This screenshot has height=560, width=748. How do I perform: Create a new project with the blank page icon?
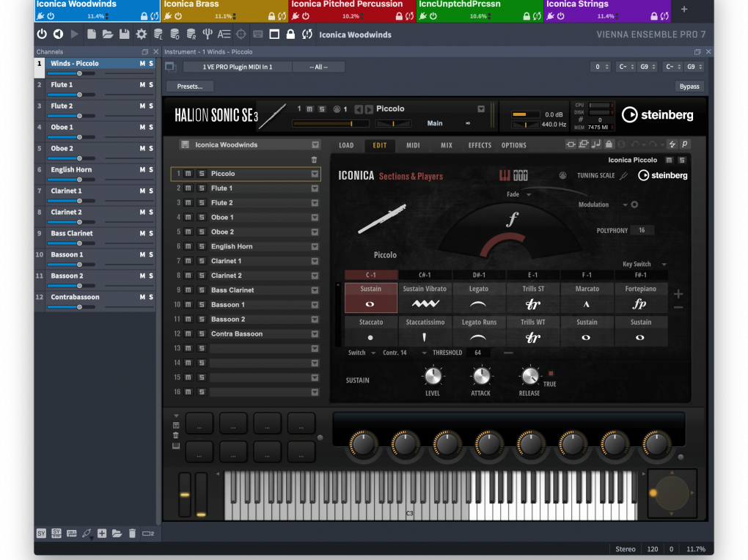click(x=92, y=34)
